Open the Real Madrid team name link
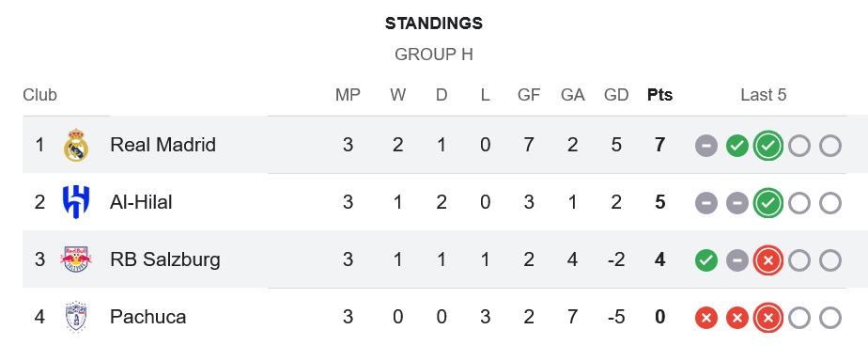The image size is (868, 361). 163,145
